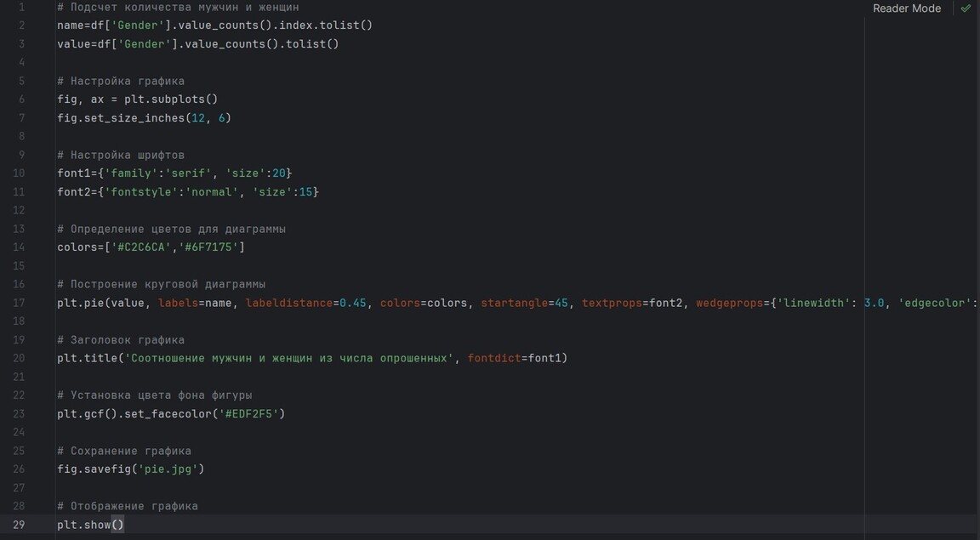
Task: Click the comment '# Настройка шрифтов'
Action: [121, 155]
